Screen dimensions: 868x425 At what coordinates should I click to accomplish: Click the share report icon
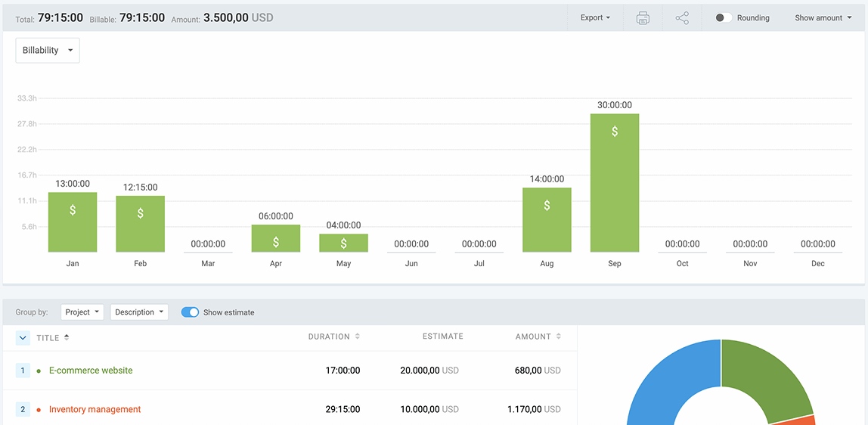[x=682, y=18]
